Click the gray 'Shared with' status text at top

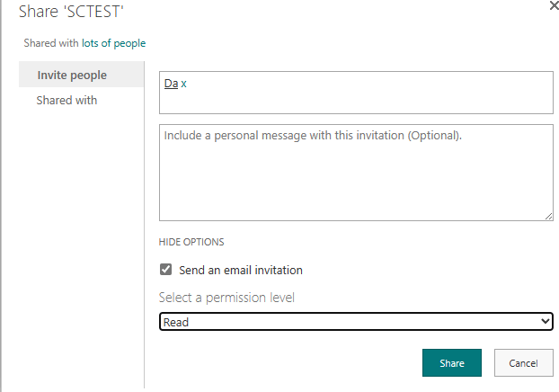pos(51,43)
